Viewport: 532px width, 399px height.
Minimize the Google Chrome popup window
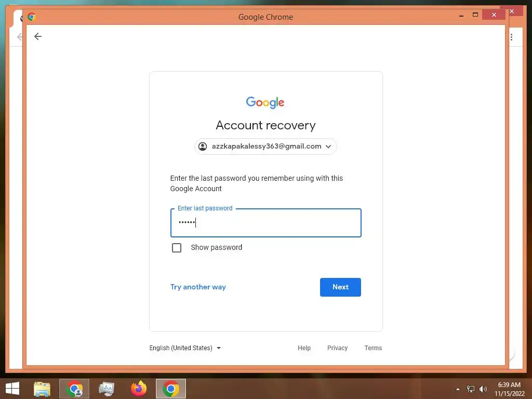pos(461,15)
